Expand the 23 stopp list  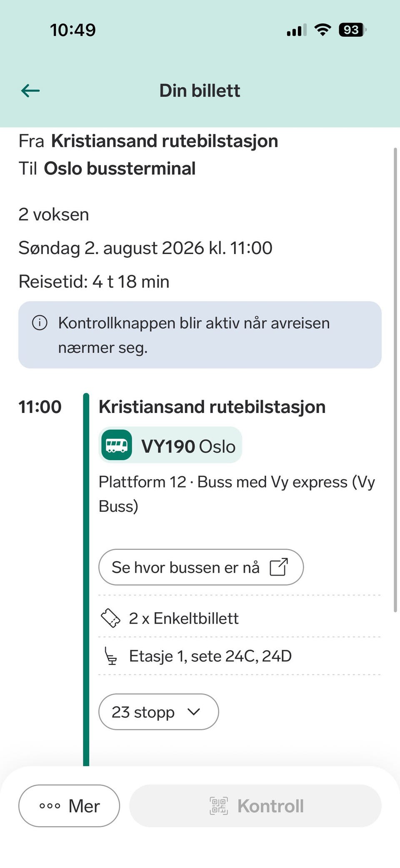[158, 712]
